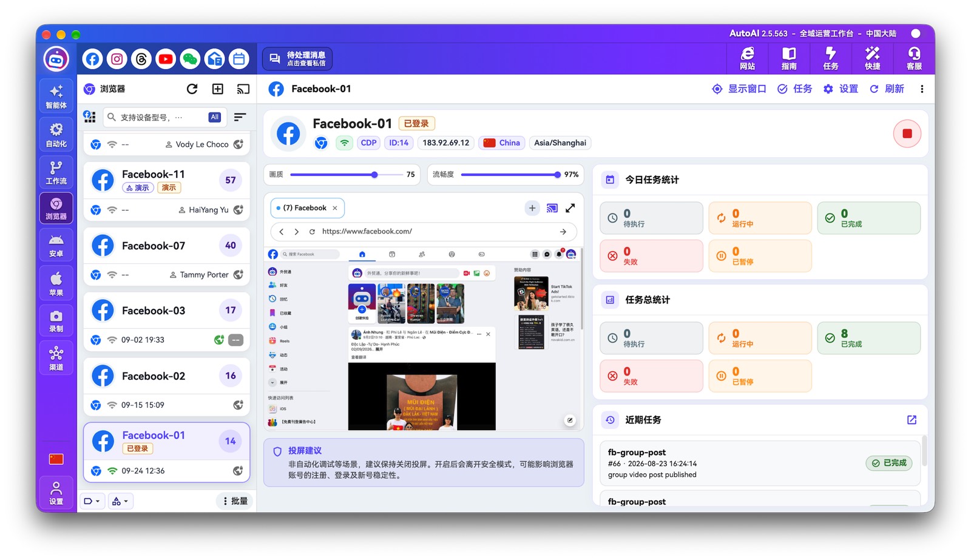Screen dimensions: 971x560
Task: Select Facebook-07 in the browser list
Action: pyautogui.click(x=166, y=246)
